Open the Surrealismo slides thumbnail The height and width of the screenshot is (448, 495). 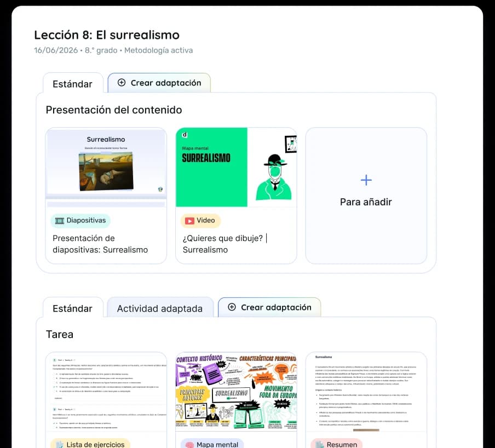click(106, 168)
